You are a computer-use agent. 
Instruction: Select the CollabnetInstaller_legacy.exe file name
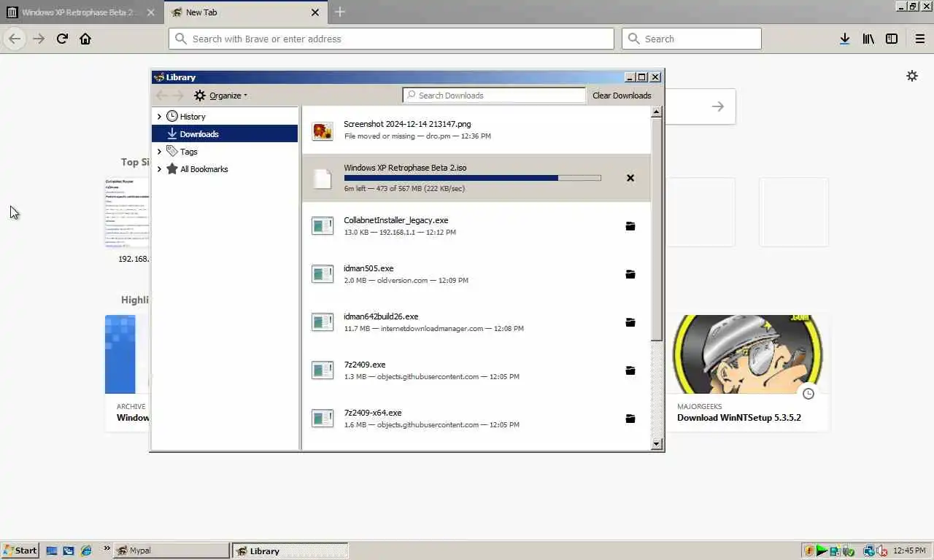click(x=395, y=220)
